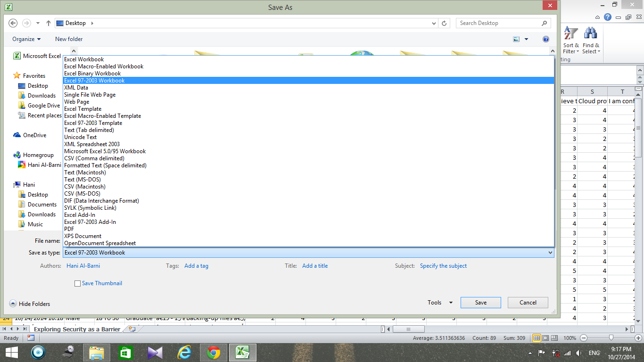The height and width of the screenshot is (362, 644).
Task: Click the Back arrow in Save As dialog
Action: 13,23
